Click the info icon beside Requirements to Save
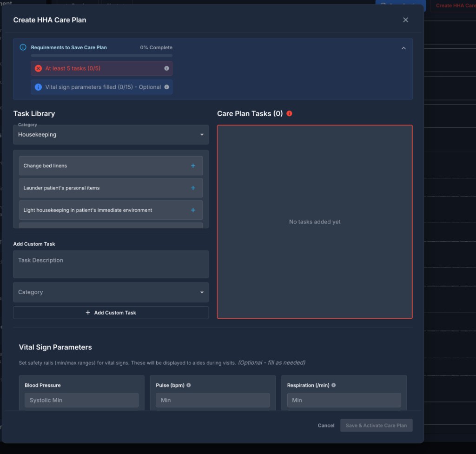Image resolution: width=476 pixels, height=454 pixels. point(23,47)
